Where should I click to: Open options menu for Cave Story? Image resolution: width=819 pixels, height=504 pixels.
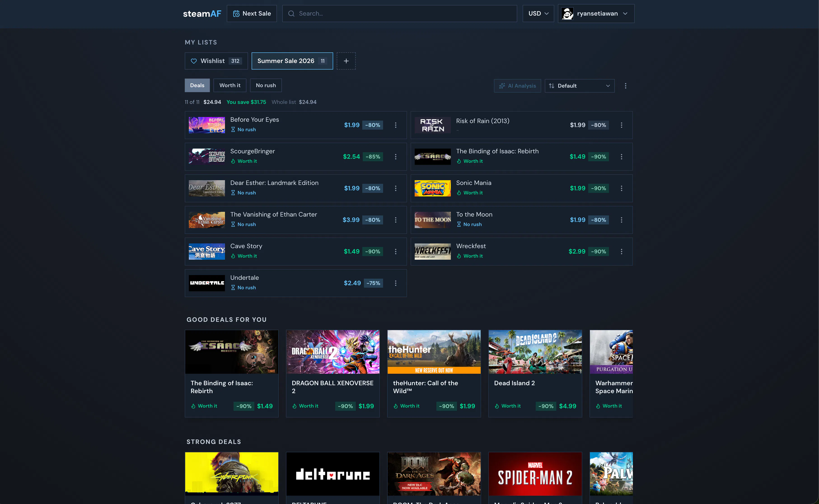pos(396,252)
